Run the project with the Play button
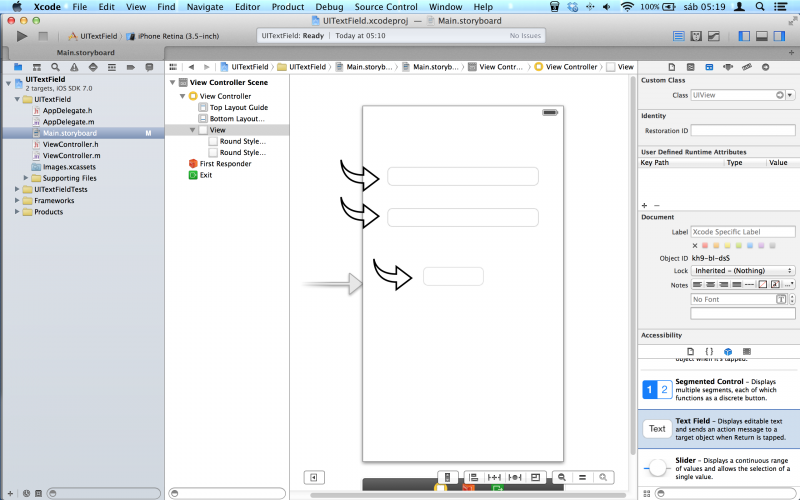 [x=21, y=36]
